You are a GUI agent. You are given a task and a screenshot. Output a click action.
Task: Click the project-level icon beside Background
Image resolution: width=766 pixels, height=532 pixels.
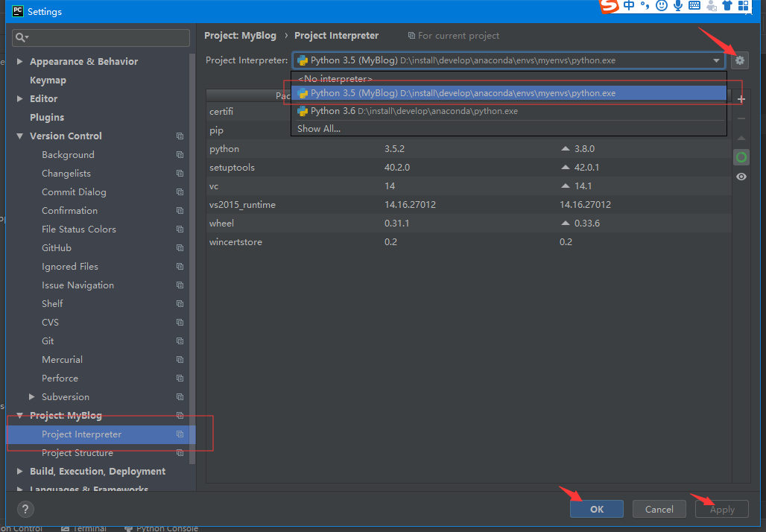(180, 154)
